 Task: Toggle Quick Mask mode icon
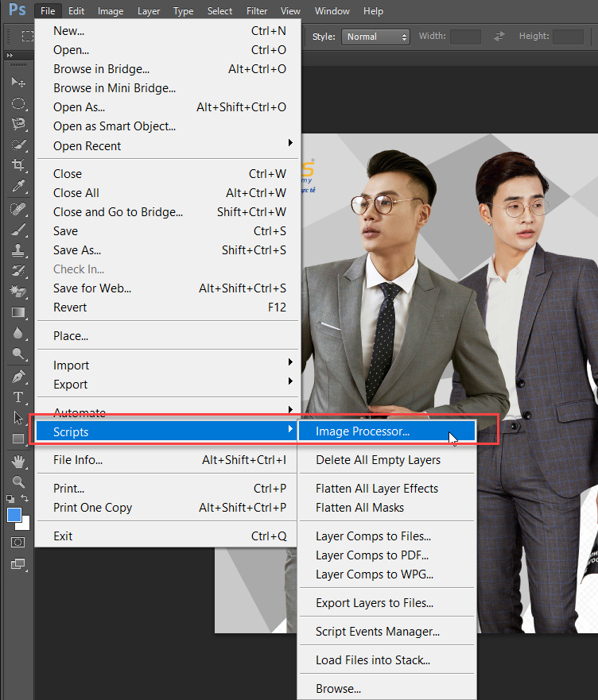point(17,542)
